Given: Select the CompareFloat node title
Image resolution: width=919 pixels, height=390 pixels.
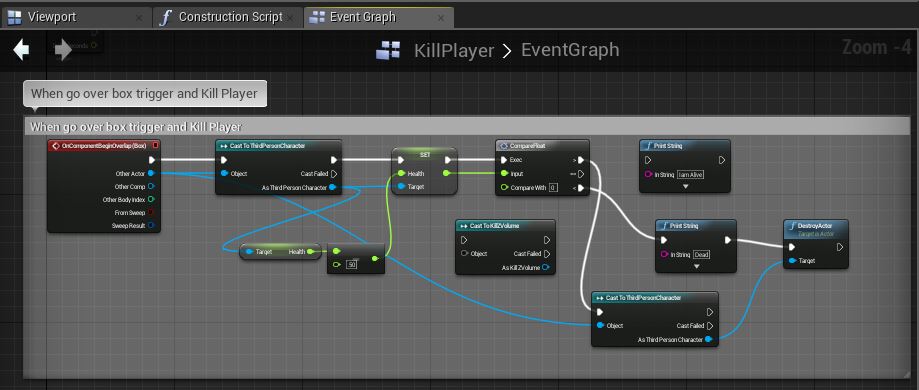Looking at the screenshot, I should pos(526,145).
